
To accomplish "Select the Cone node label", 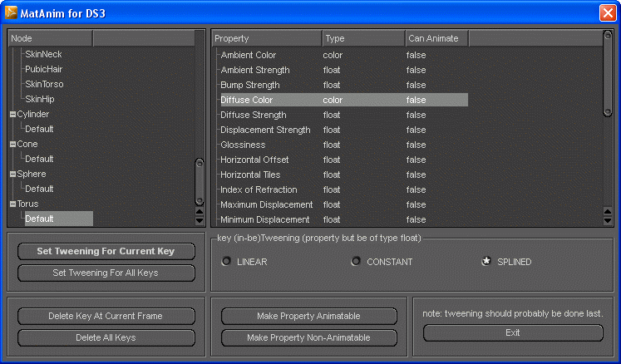I will tap(27, 144).
